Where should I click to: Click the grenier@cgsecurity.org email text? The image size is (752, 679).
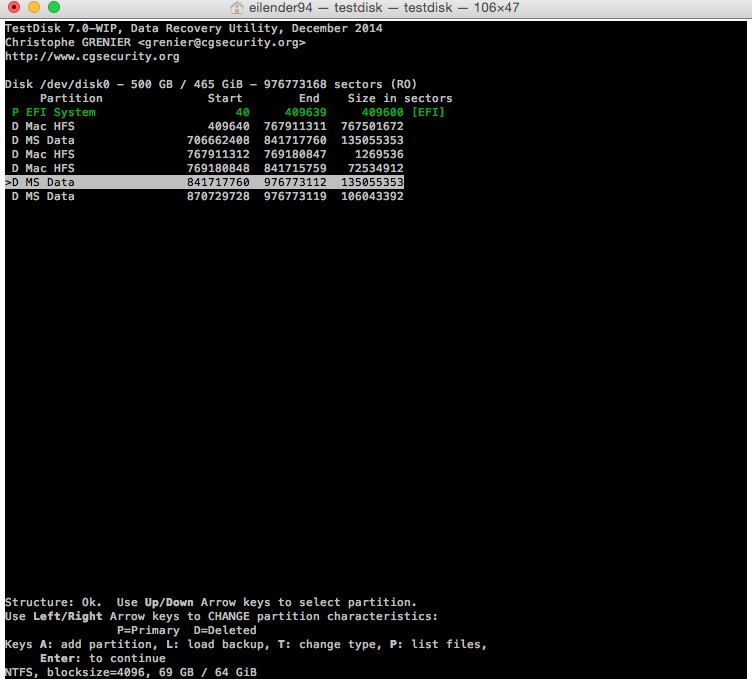click(x=222, y=43)
